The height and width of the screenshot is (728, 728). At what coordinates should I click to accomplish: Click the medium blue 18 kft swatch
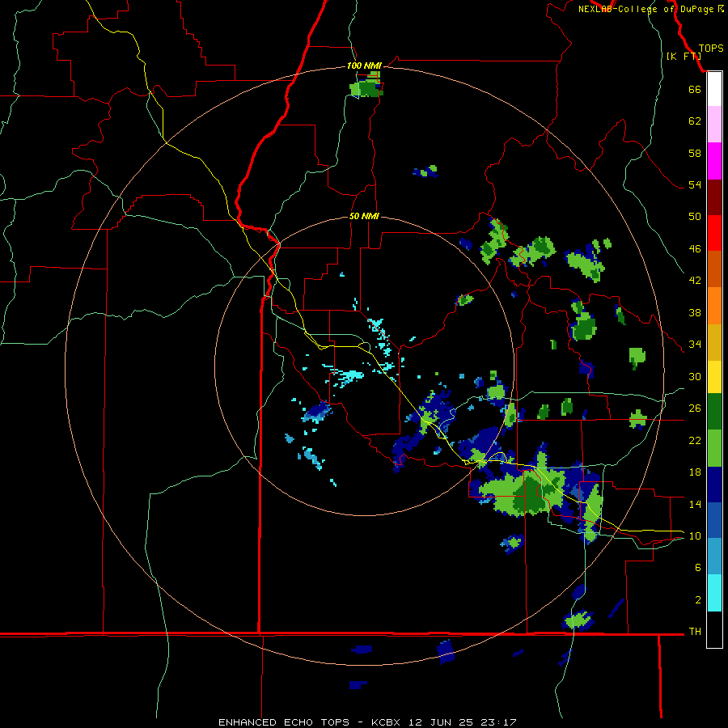[714, 520]
